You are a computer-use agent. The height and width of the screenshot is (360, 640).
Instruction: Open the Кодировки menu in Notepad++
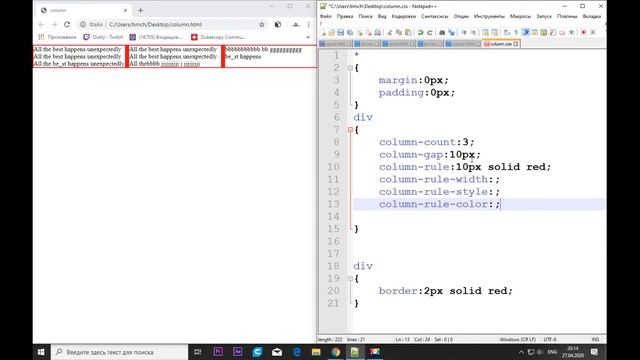404,16
